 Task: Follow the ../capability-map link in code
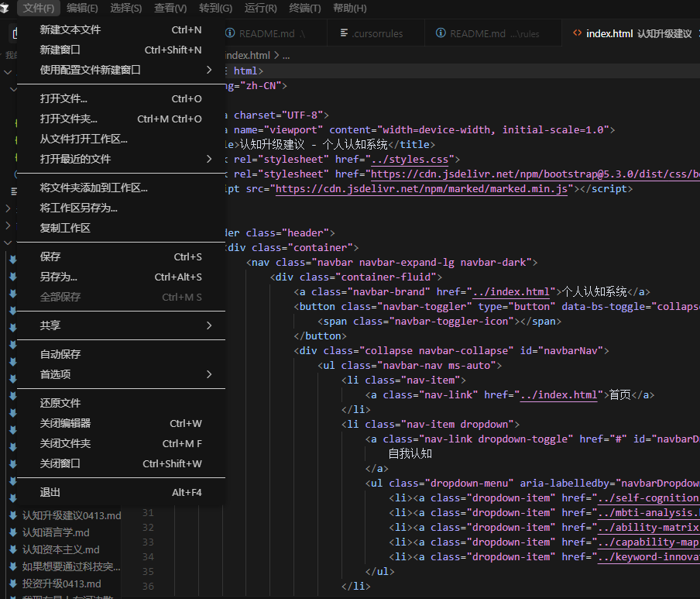pyautogui.click(x=649, y=542)
